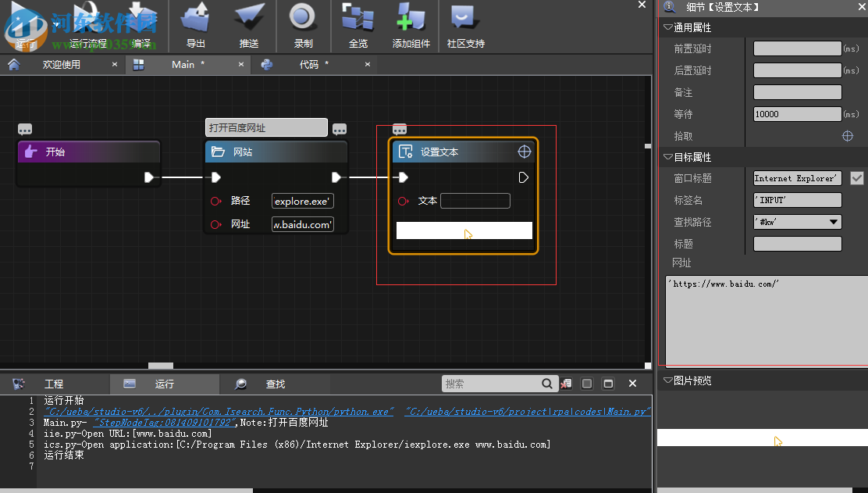868x493 pixels.
Task: Click crosshair target icon on 设置文本 node
Action: tap(525, 152)
